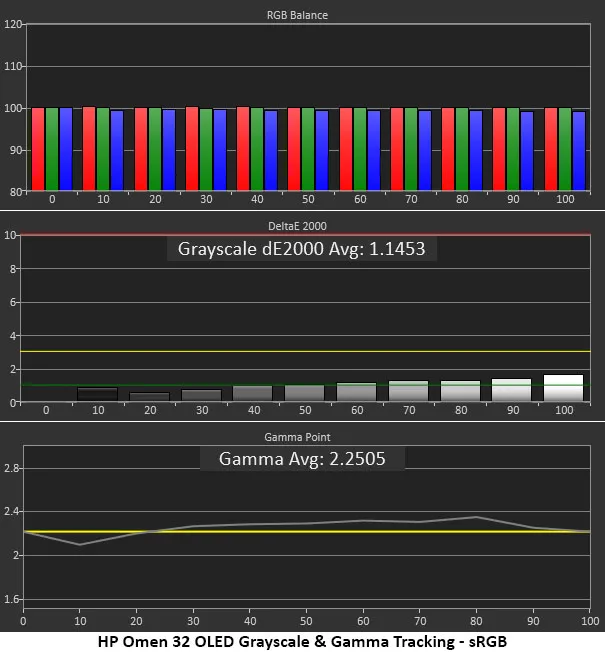Select the gray DeltaE bar at 50
605x652 pixels.
point(305,393)
